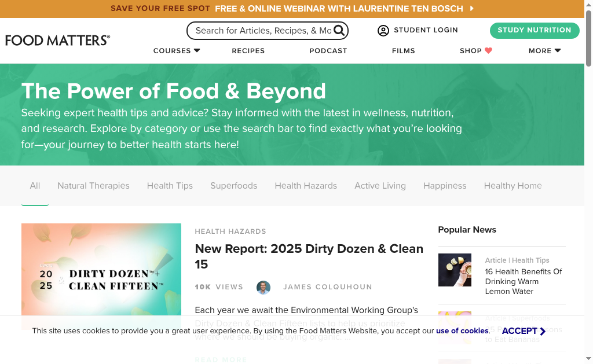Open the Dirty Dozen article thumbnail
Screen dimensions: 593x364
click(101, 276)
